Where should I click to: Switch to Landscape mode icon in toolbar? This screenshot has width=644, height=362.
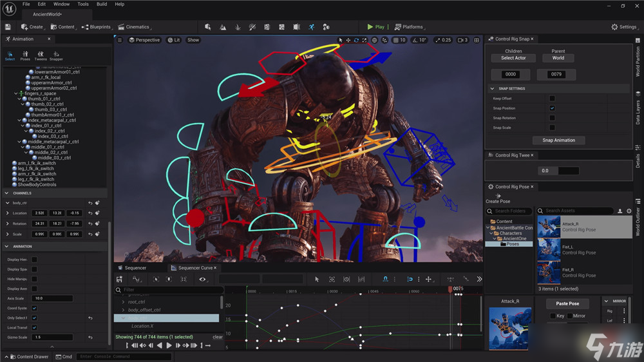click(x=223, y=27)
